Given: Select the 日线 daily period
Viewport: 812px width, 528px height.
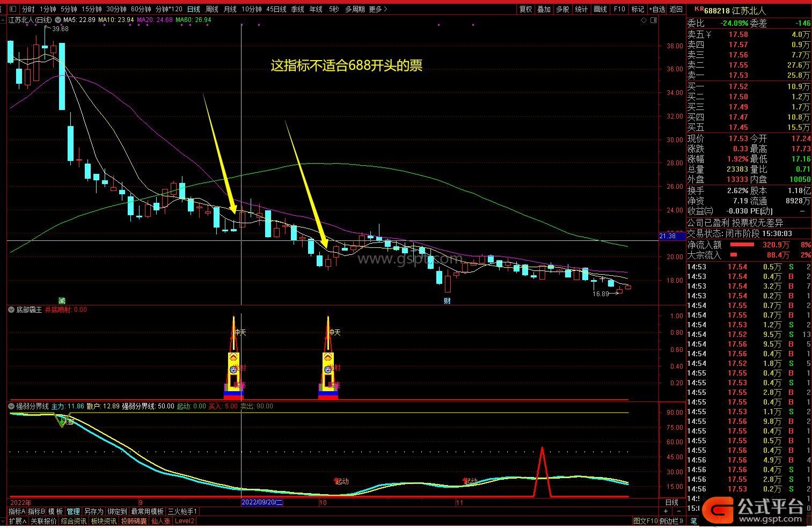Looking at the screenshot, I should [x=193, y=9].
